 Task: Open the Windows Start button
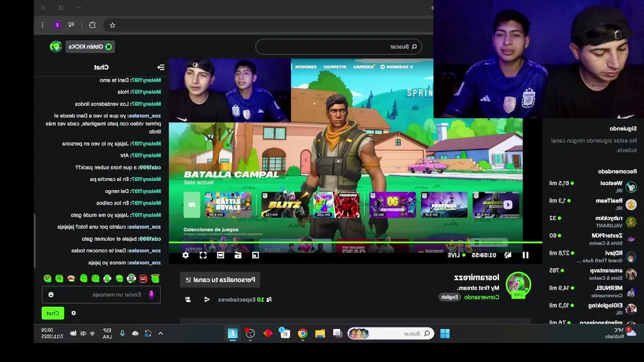click(445, 333)
